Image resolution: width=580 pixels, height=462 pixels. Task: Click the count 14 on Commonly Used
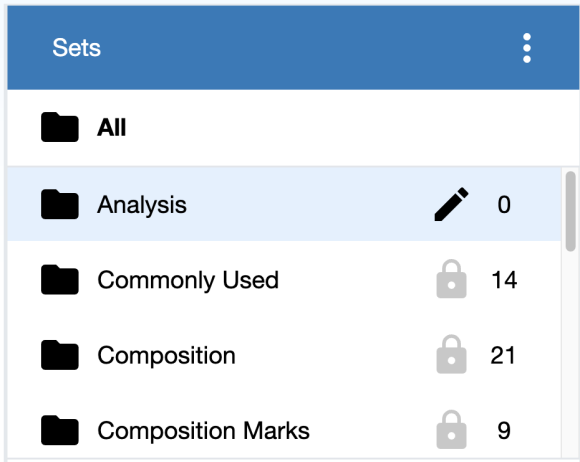[504, 280]
